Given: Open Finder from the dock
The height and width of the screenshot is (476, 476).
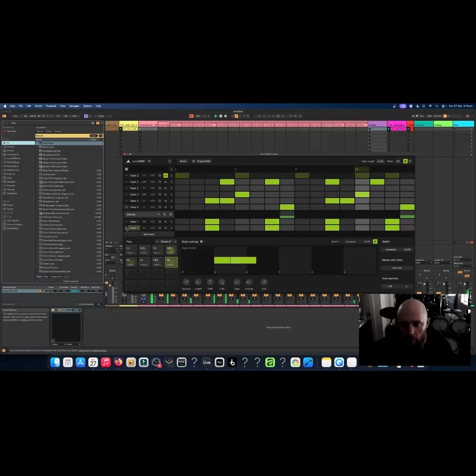Looking at the screenshot, I should tap(55, 362).
